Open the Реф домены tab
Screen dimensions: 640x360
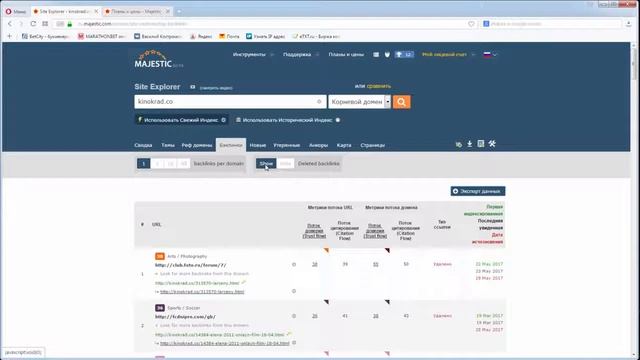(197, 145)
